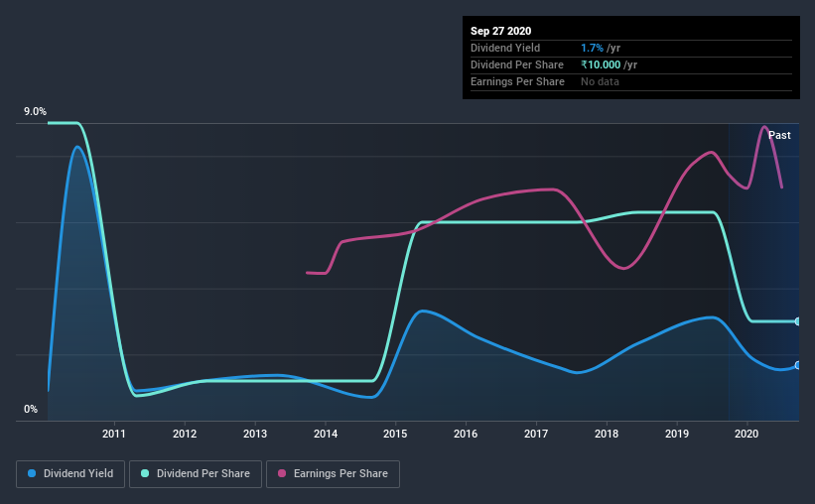Click the teal Dividend Per Share legend dot
815x504 pixels.
tap(145, 473)
